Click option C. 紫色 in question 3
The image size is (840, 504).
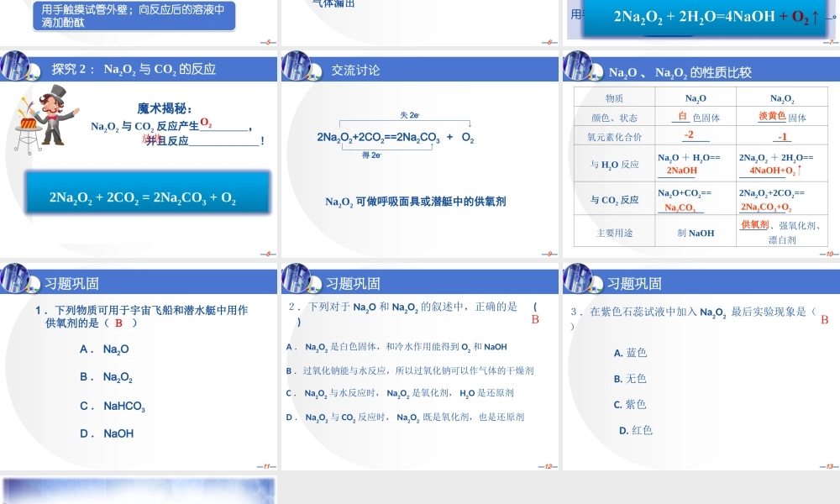[630, 404]
